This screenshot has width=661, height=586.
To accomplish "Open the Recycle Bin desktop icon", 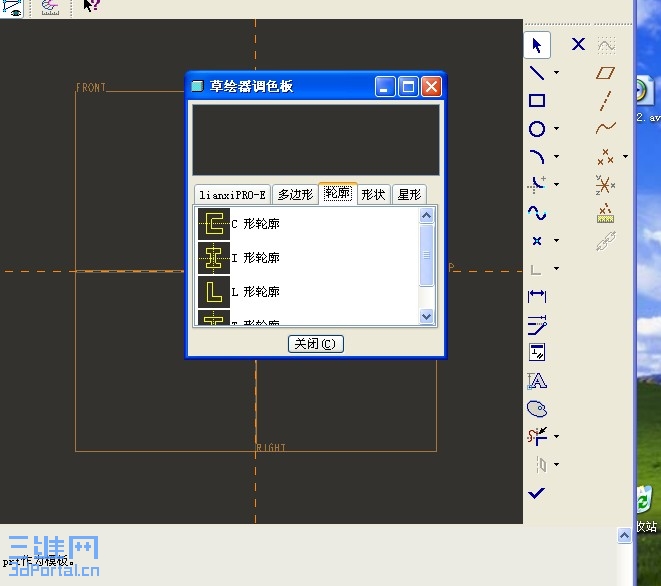I will click(x=646, y=509).
